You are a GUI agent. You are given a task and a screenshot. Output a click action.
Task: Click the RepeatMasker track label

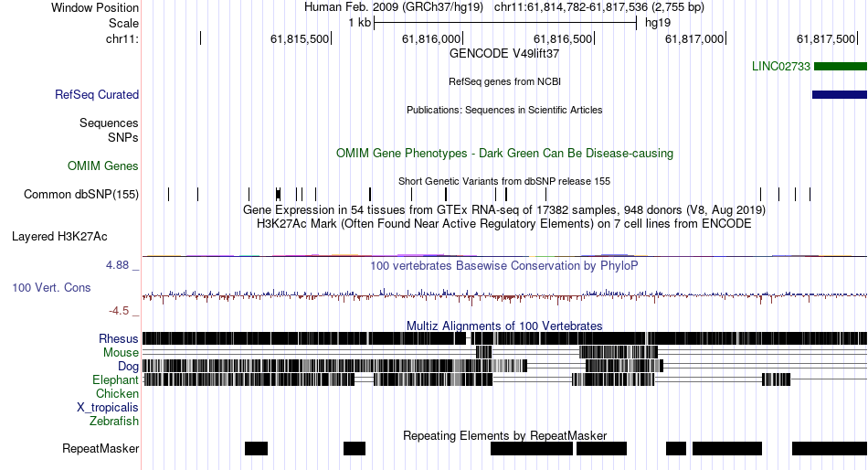pyautogui.click(x=101, y=448)
